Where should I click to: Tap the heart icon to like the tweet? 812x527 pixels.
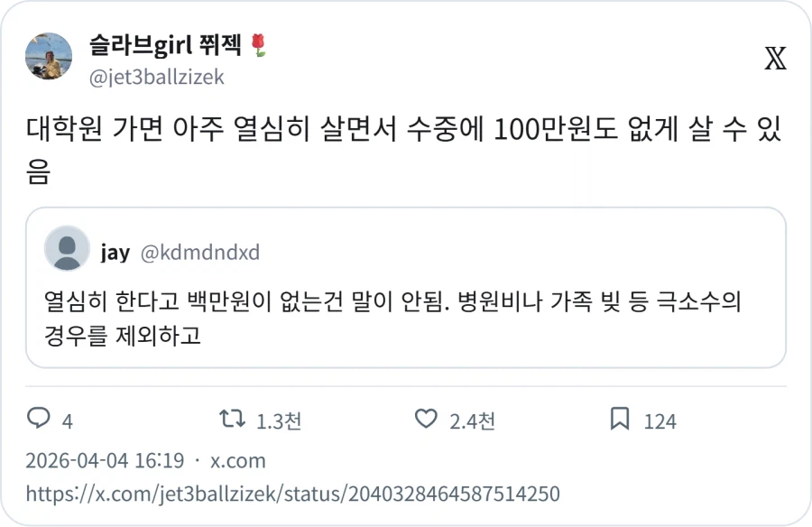coord(429,420)
